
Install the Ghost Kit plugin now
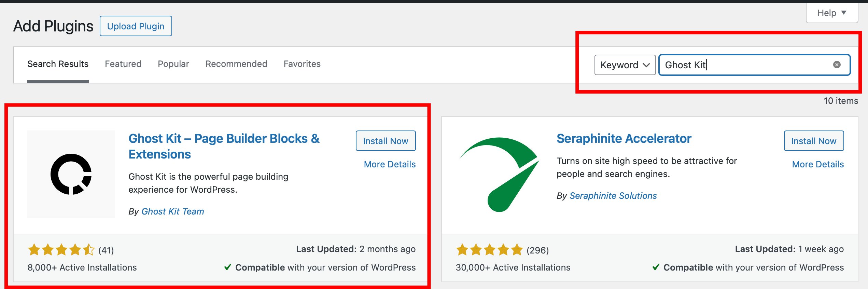coord(386,141)
